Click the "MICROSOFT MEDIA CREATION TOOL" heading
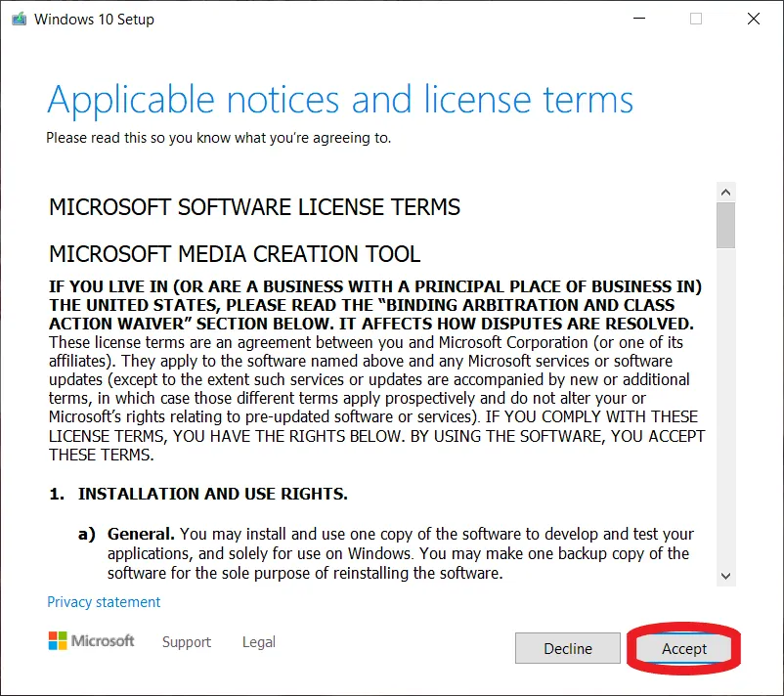The width and height of the screenshot is (784, 696). [235, 255]
